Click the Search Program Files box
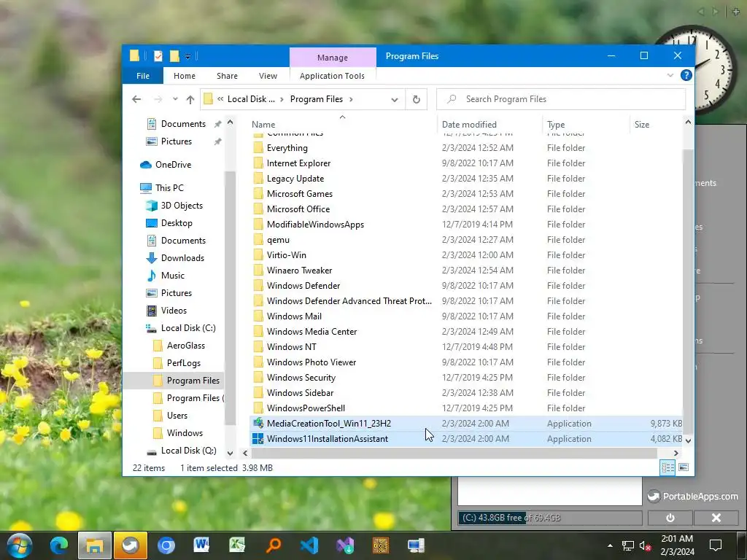The height and width of the screenshot is (560, 747). pos(561,99)
